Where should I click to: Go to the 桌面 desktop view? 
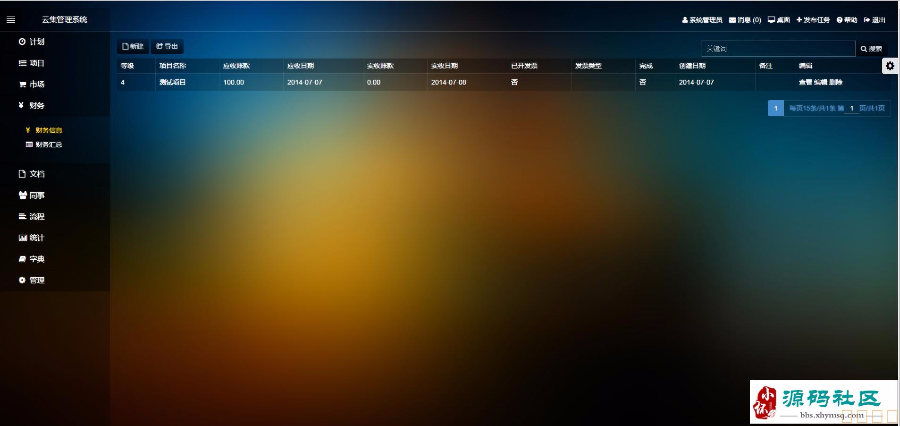779,20
